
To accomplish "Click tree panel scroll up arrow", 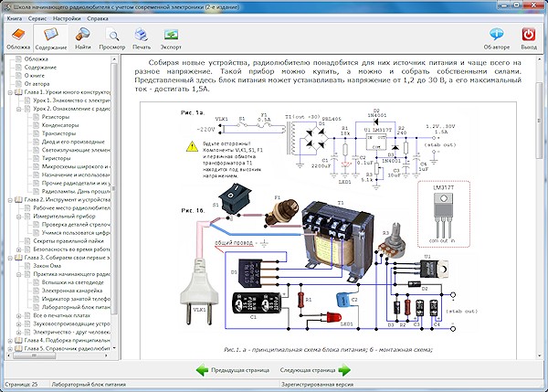I will (x=114, y=59).
